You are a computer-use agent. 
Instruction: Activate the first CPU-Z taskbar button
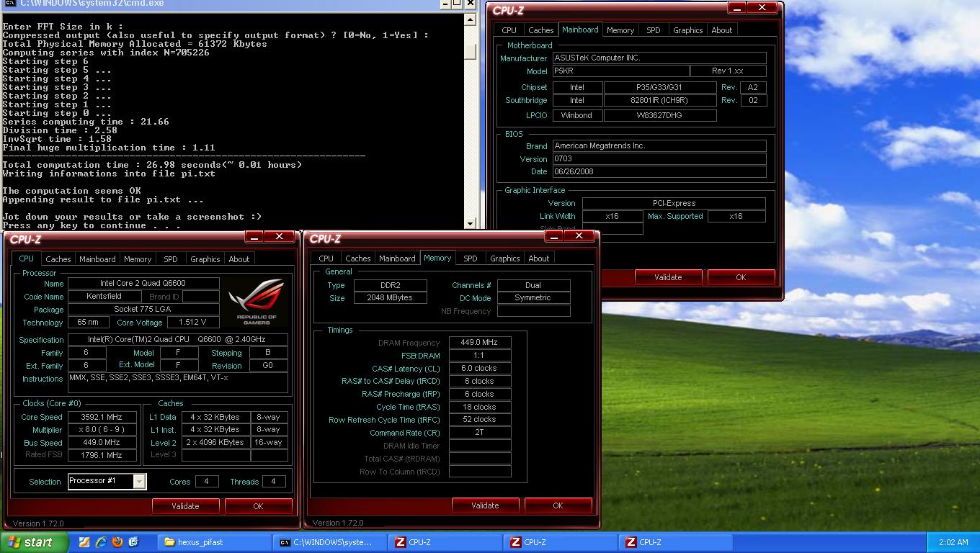[x=446, y=542]
